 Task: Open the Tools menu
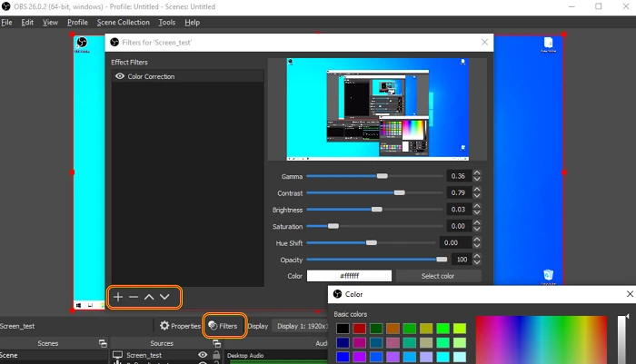(166, 23)
